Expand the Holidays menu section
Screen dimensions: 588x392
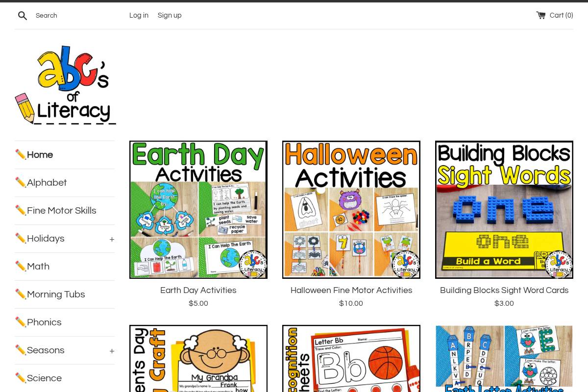(112, 239)
